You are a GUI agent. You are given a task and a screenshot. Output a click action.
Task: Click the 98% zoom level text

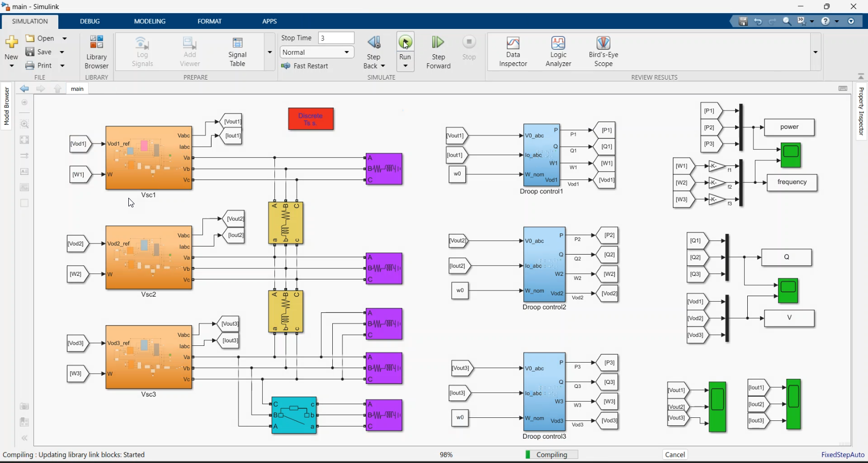[446, 454]
